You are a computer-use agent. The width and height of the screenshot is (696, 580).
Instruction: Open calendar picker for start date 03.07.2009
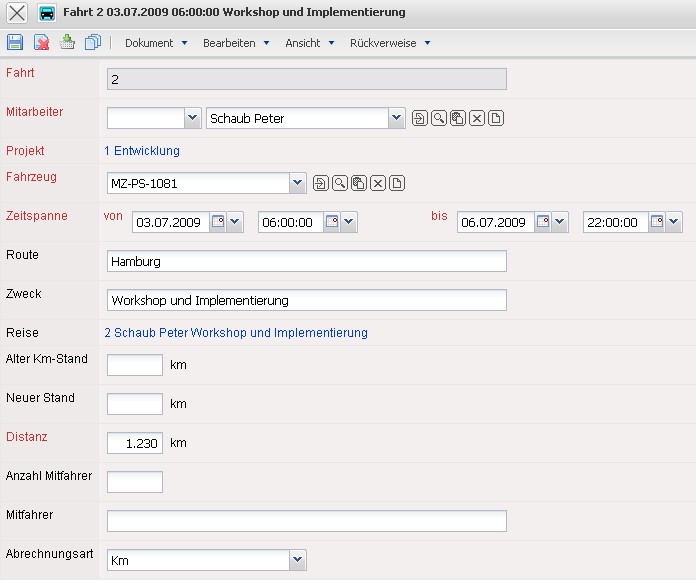(x=218, y=222)
